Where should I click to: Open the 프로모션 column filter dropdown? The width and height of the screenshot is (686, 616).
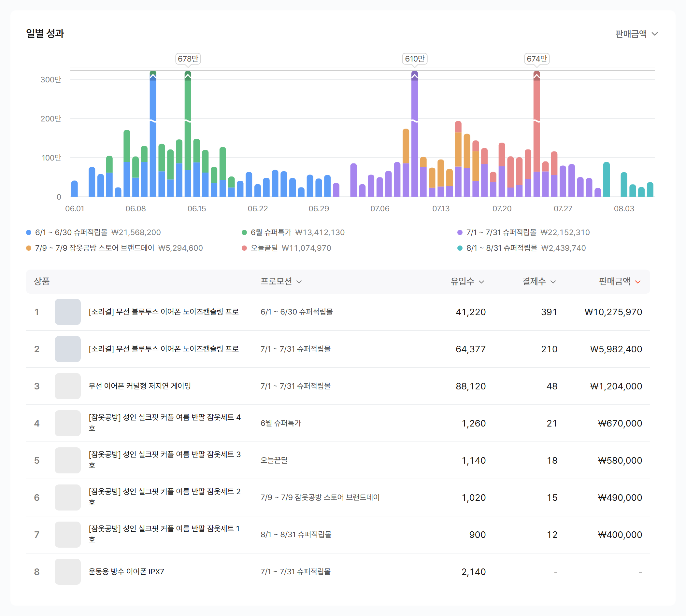pos(281,281)
